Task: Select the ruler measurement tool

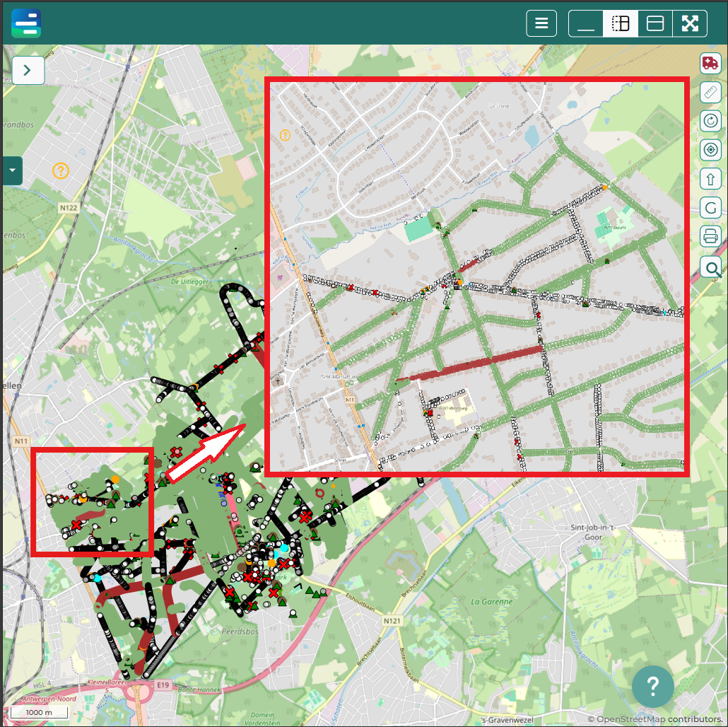Action: 710,92
